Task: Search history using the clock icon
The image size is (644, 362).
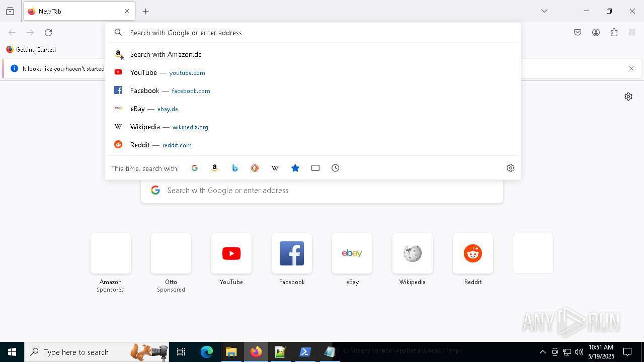Action: pyautogui.click(x=336, y=168)
